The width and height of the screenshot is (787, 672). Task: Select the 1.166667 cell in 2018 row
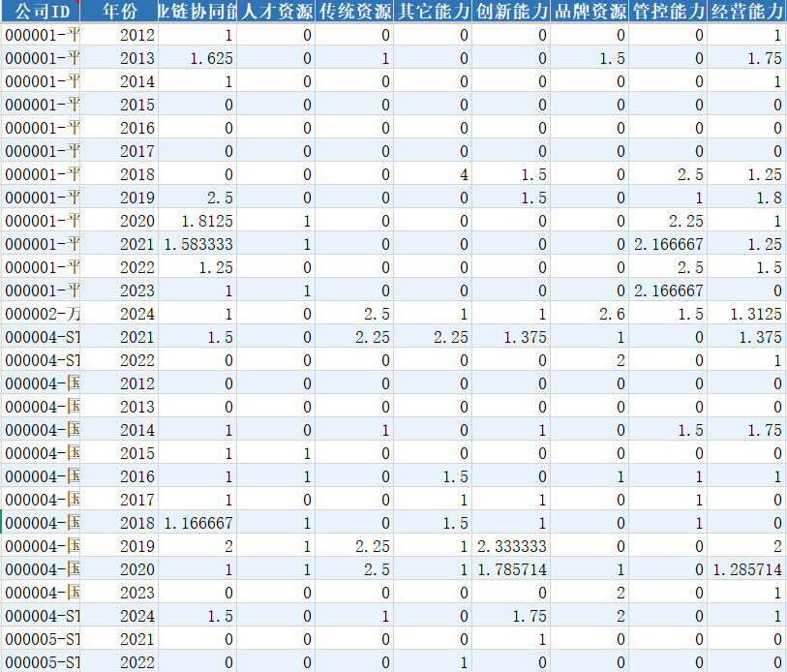(197, 523)
